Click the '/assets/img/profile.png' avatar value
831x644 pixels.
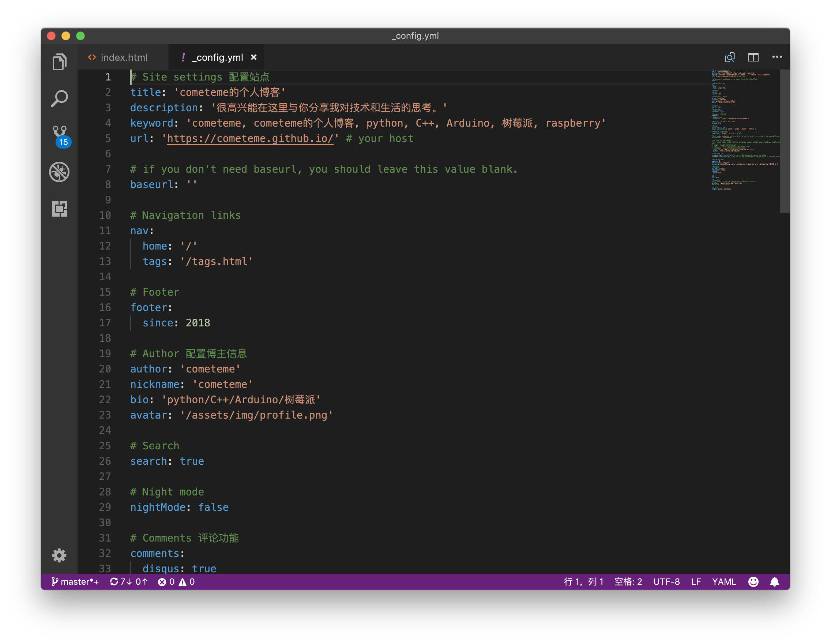[256, 415]
